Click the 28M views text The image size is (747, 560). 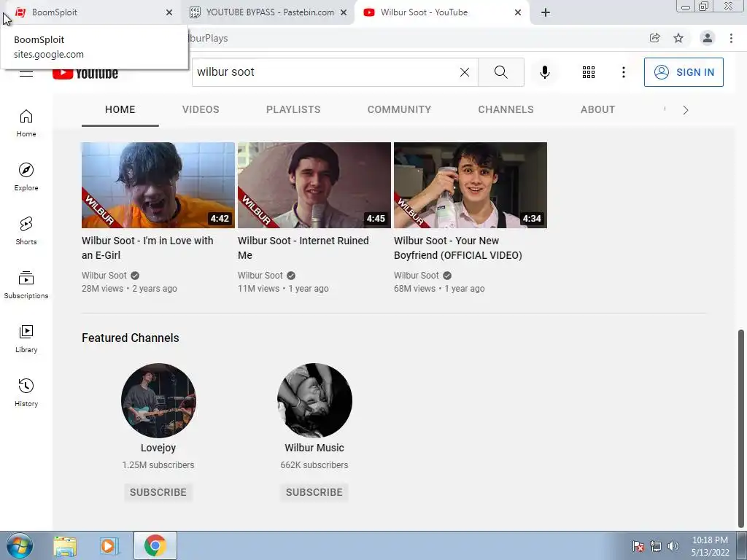click(x=102, y=289)
